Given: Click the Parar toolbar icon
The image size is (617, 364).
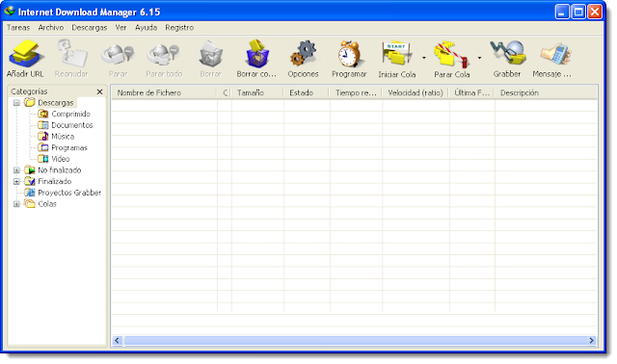Looking at the screenshot, I should (118, 54).
